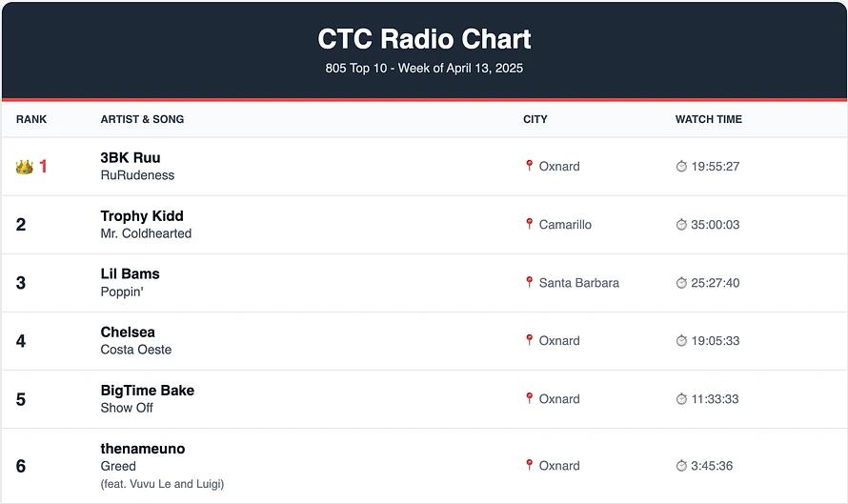
Task: Click the location pin next to Santa Barbara
Action: click(x=530, y=282)
